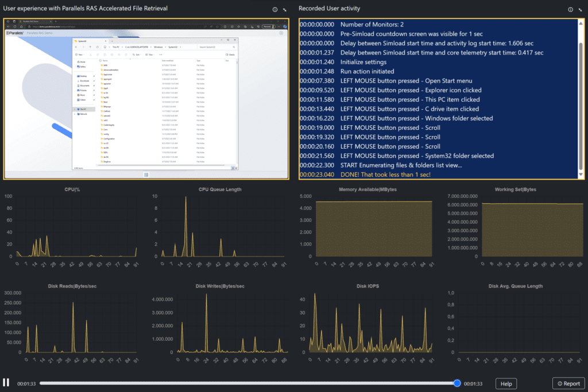Open the Help button
This screenshot has height=392, width=588.
506,383
